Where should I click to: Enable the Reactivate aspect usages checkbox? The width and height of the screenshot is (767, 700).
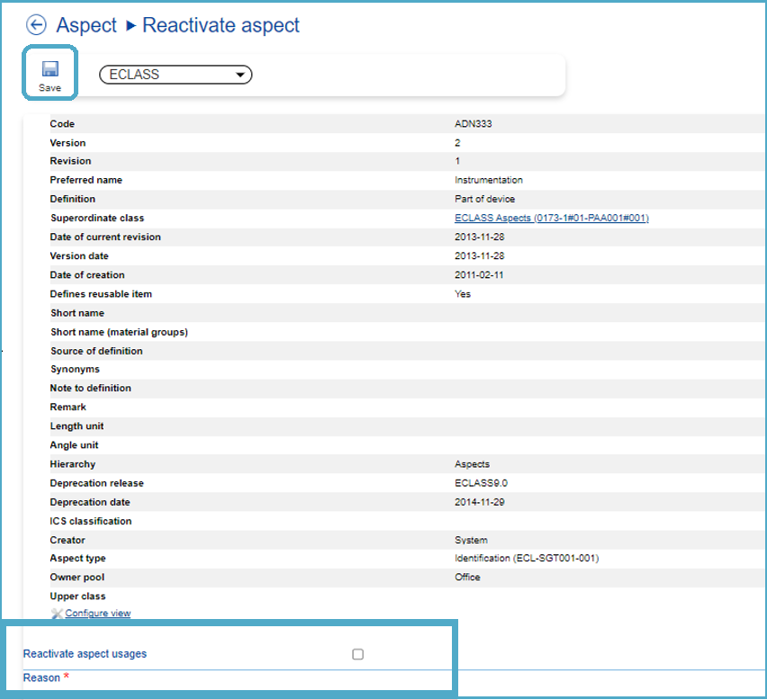coord(358,654)
